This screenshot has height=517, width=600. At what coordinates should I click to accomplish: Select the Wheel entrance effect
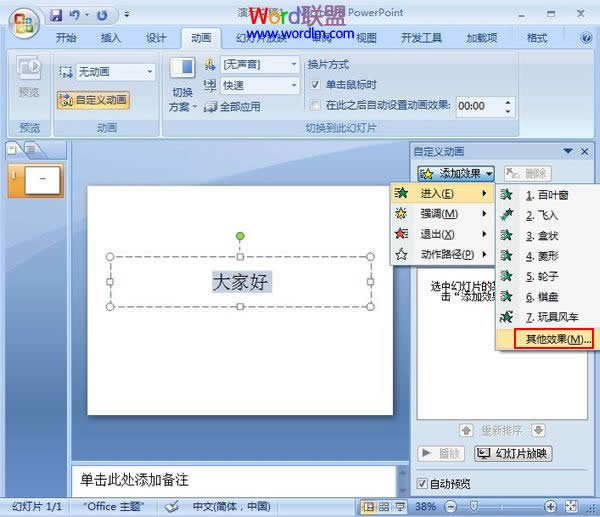coord(547,276)
